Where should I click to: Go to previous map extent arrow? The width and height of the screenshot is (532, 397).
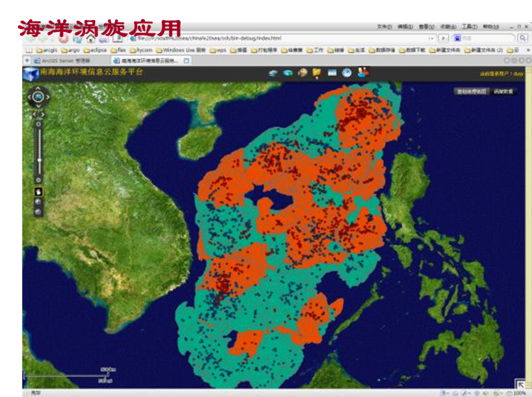tap(33, 114)
